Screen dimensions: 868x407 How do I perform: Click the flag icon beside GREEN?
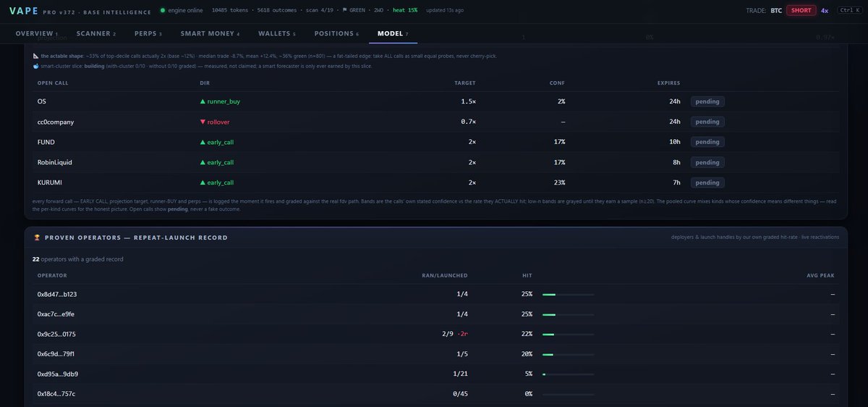click(x=345, y=11)
